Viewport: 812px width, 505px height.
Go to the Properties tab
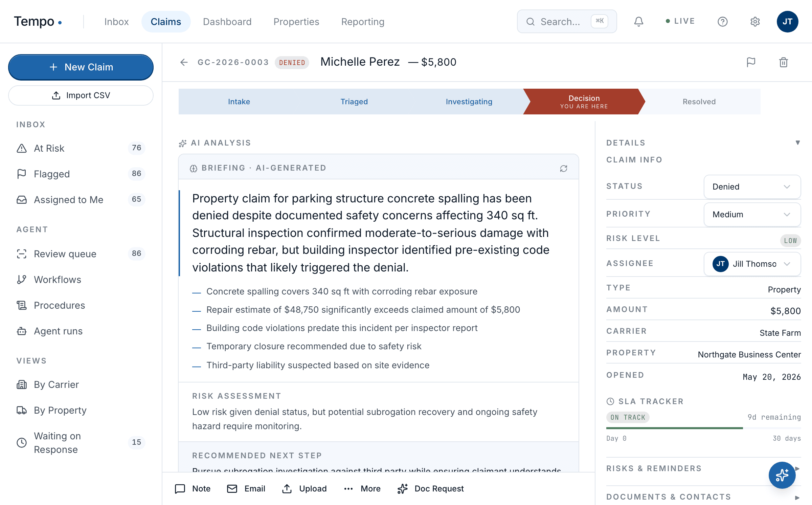coord(296,22)
